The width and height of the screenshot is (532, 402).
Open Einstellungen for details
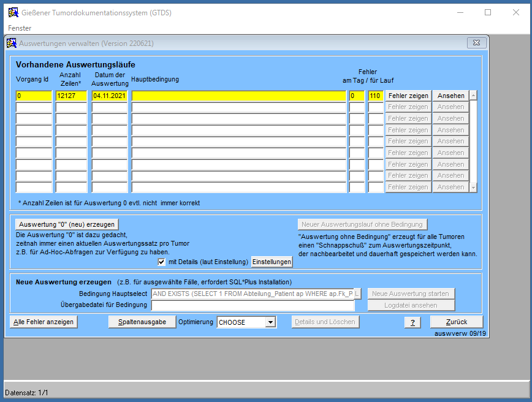click(272, 262)
